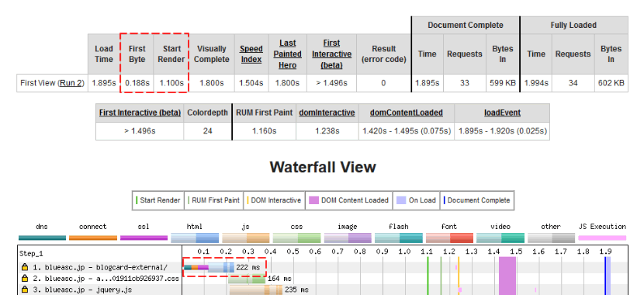The image size is (644, 295).
Task: Click the green Start Render legend marker
Action: pyautogui.click(x=137, y=200)
